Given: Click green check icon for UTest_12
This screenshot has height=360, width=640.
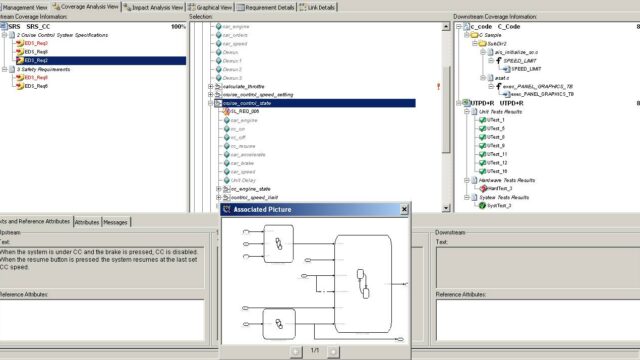Looking at the screenshot, I should (482, 163).
